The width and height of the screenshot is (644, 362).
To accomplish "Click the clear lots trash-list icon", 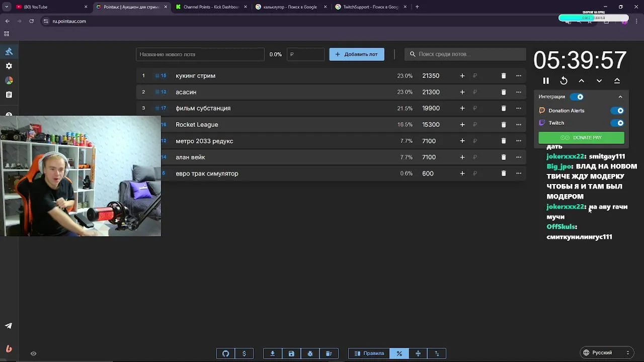I will [329, 353].
